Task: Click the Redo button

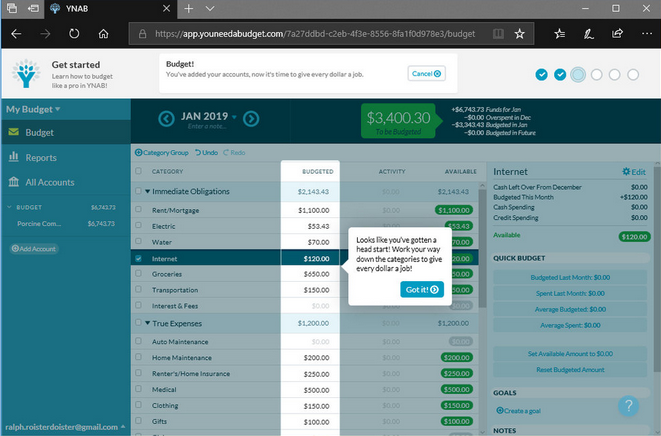Action: click(x=234, y=153)
